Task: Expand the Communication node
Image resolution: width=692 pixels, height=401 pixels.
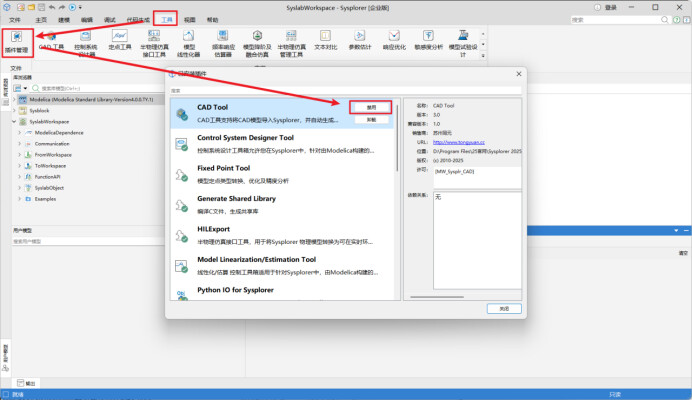Action: point(19,144)
